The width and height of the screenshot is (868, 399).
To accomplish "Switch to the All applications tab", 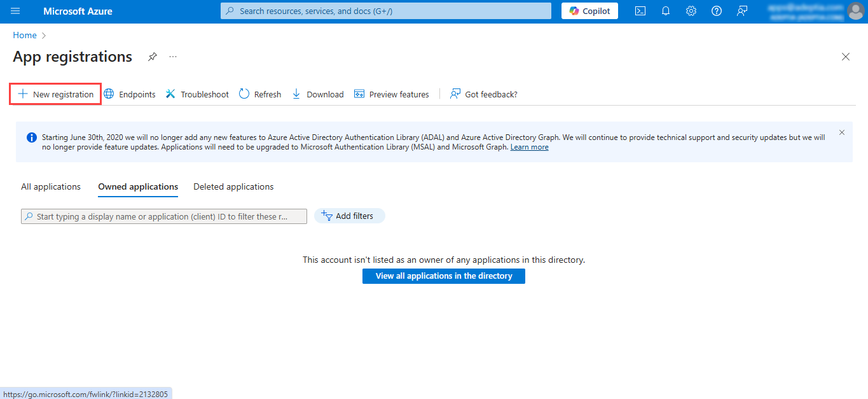I will click(51, 186).
